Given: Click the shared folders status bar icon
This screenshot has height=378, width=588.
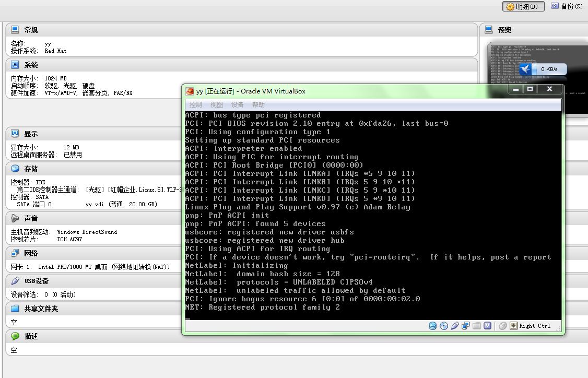Looking at the screenshot, I should click(476, 326).
